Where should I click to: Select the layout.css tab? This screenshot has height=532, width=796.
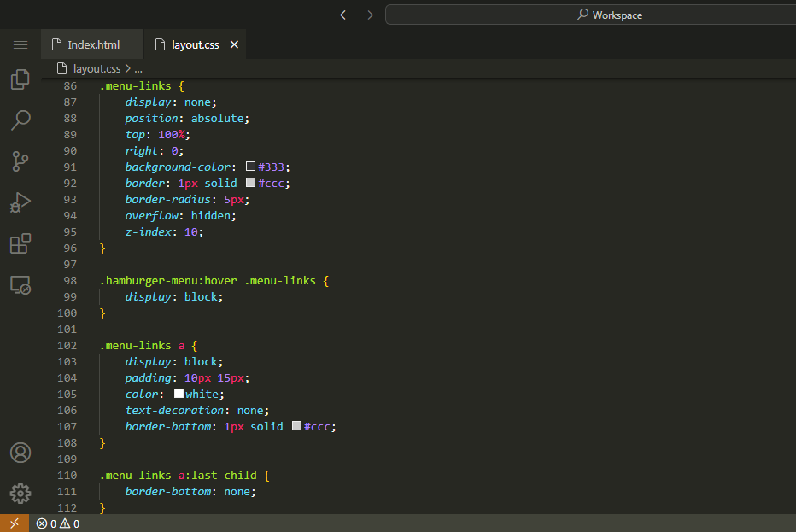pos(195,44)
